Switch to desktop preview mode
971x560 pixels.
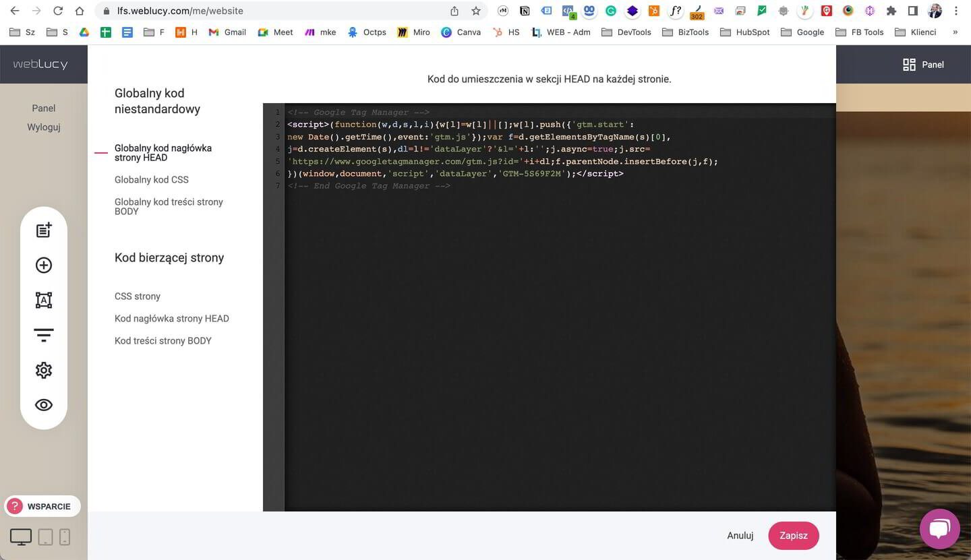click(x=20, y=536)
